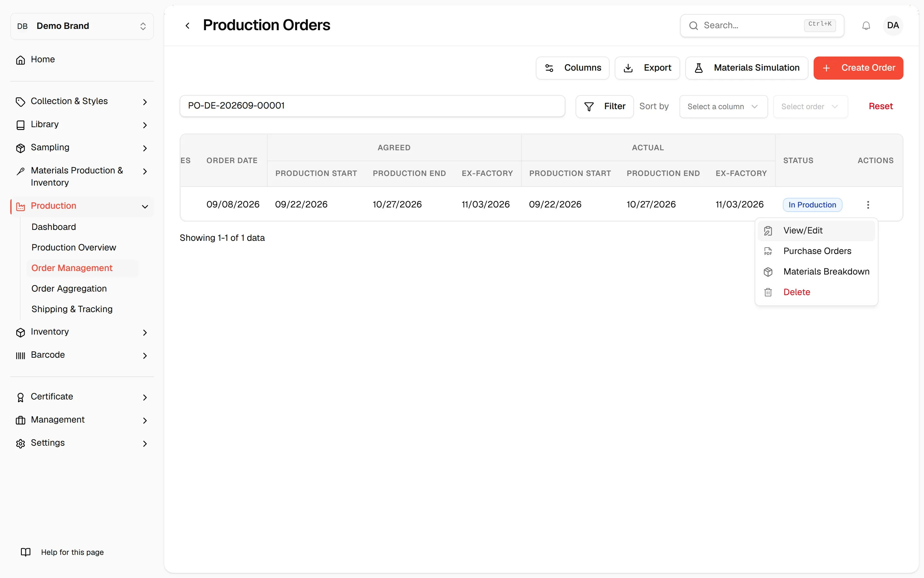Open the Select order dropdown
Screen dimensions: 924x578
810,107
